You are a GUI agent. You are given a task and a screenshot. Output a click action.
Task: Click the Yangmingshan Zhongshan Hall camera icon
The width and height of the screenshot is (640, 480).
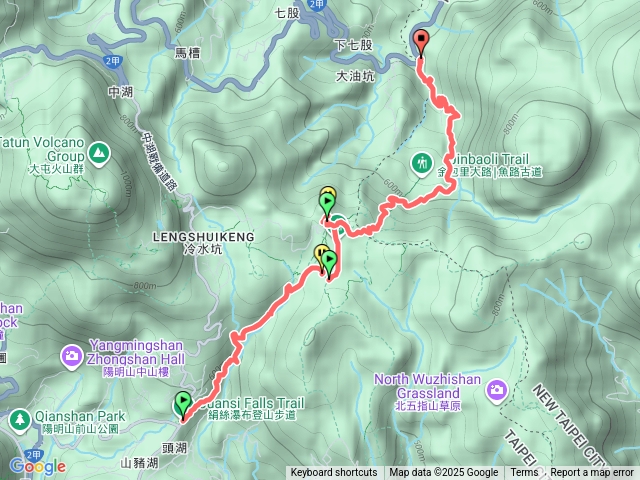71,357
